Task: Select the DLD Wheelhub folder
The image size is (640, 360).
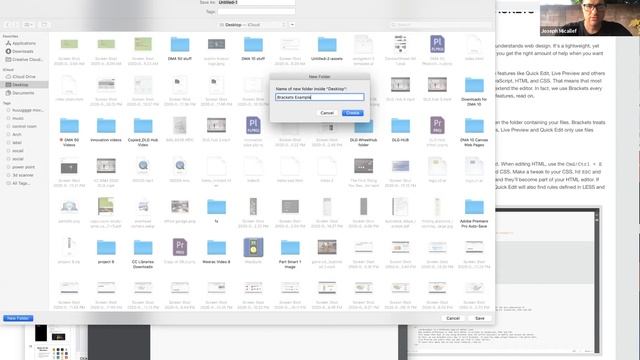Action: coord(363,132)
